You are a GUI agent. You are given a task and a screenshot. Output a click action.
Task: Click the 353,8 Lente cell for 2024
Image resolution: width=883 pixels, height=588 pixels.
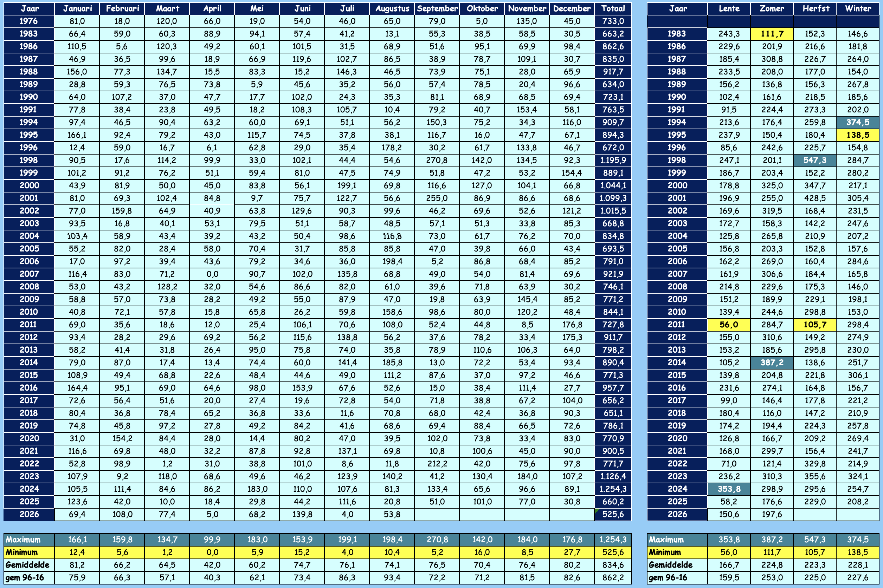(729, 489)
